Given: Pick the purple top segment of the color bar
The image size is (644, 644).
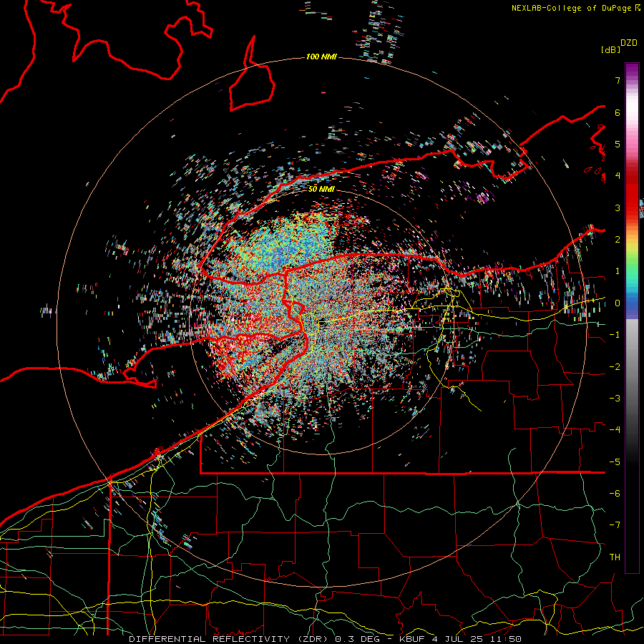Looking at the screenshot, I should tap(632, 71).
